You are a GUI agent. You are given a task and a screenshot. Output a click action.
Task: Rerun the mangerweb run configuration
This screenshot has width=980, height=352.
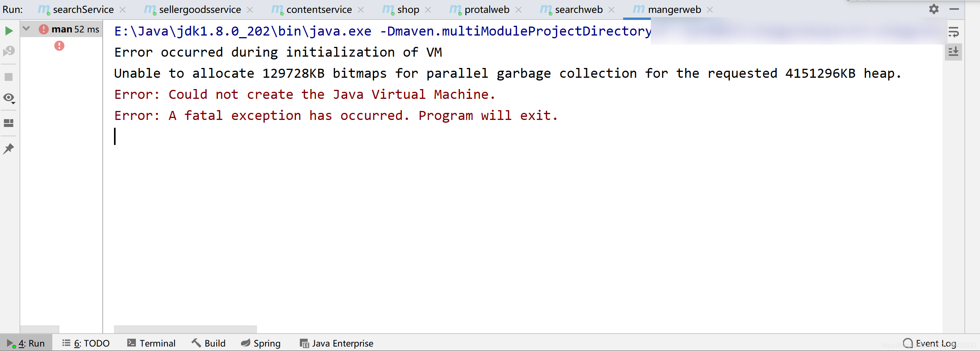pyautogui.click(x=9, y=30)
